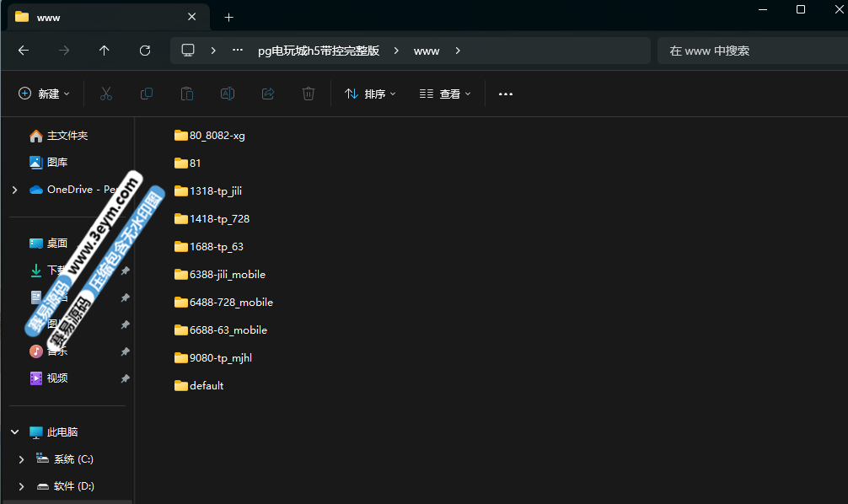Click the pg电玩城h5带控完整版 breadcrumb
Screen dimensions: 848x504
(319, 51)
